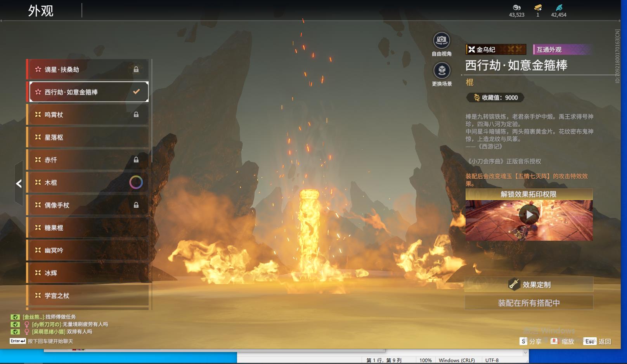The width and height of the screenshot is (627, 364).
Task: Select the 西行劫·如意金箍棒 skin
Action: click(x=88, y=92)
